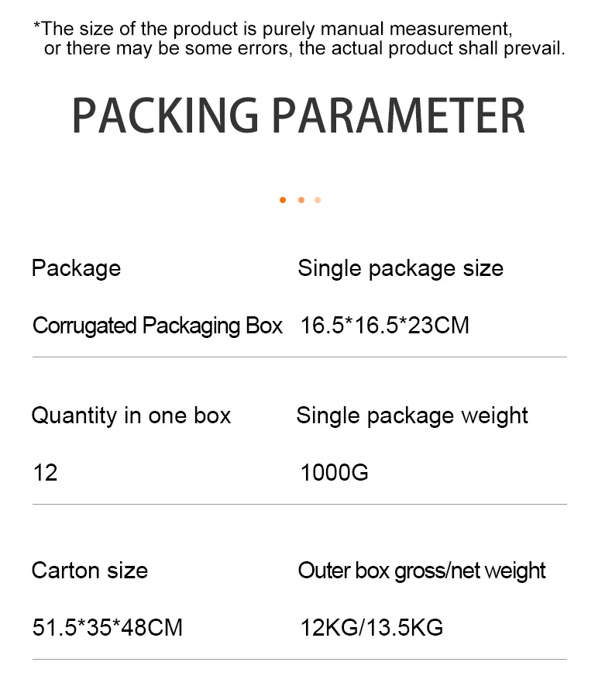Viewport: 612px width, 700px height.
Task: Click the 12KG/13.5KG weight value
Action: click(x=372, y=627)
